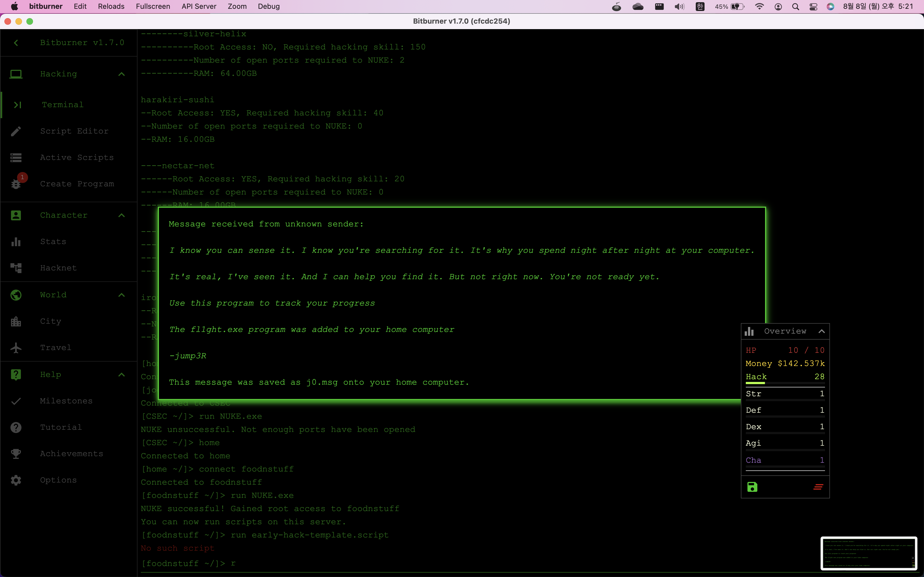The width and height of the screenshot is (924, 577).
Task: Click the red kill all scripts icon
Action: tap(818, 487)
